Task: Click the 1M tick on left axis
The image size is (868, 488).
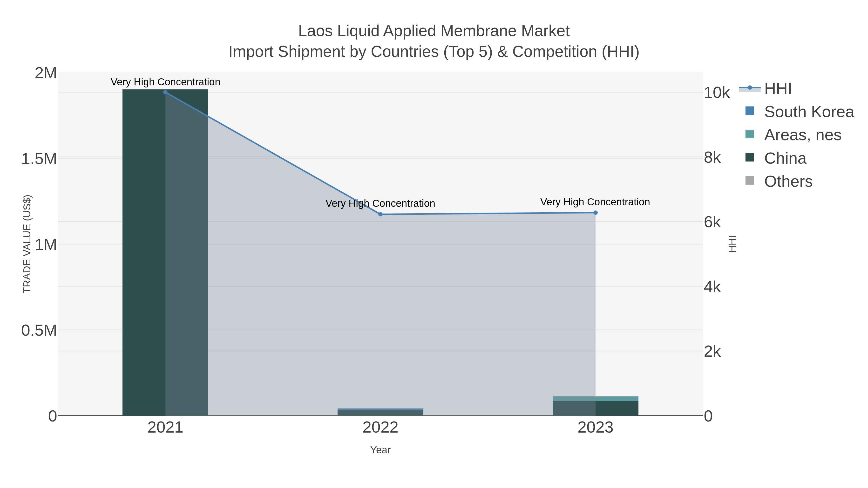Action: click(46, 245)
